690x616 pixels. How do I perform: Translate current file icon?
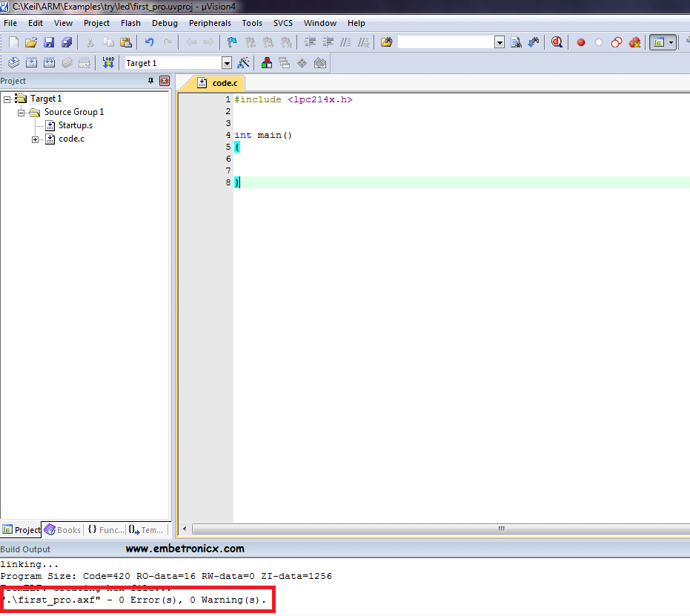[13, 63]
